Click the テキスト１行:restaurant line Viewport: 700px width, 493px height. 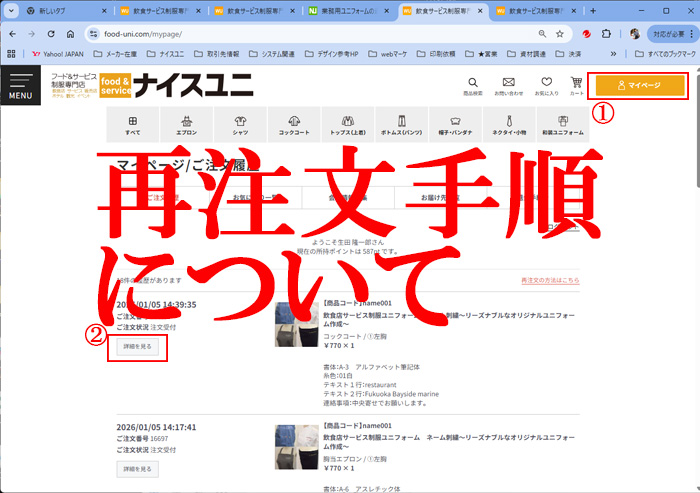point(360,384)
